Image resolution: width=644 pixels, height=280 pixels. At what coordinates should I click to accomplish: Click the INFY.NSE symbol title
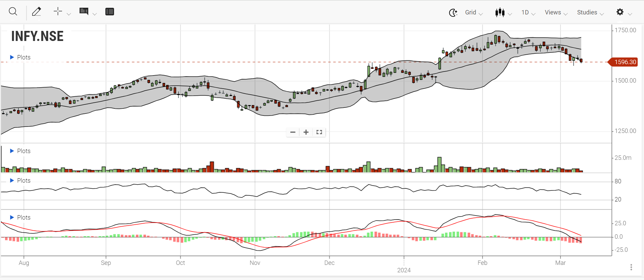pos(37,36)
